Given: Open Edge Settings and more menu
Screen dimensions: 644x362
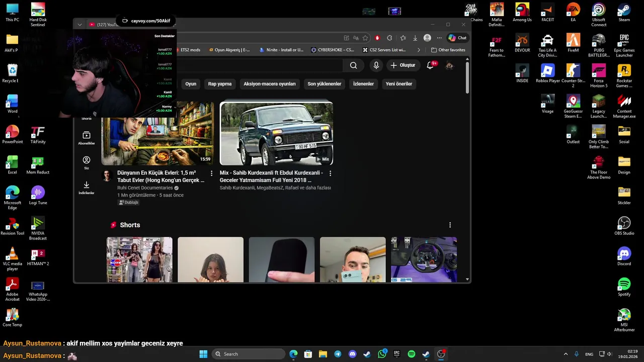Looking at the screenshot, I should coord(439,38).
